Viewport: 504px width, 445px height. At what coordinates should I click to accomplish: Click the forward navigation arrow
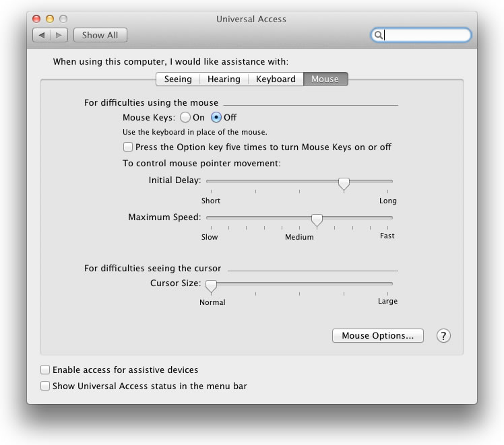pyautogui.click(x=59, y=35)
